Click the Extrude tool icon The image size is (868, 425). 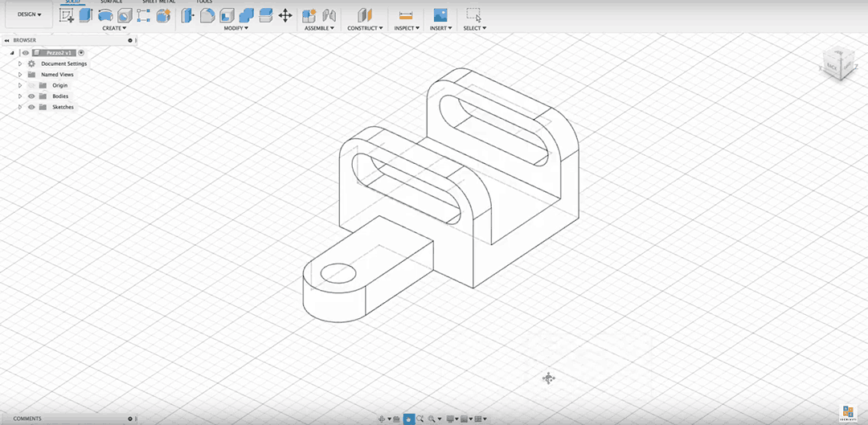[x=85, y=15]
